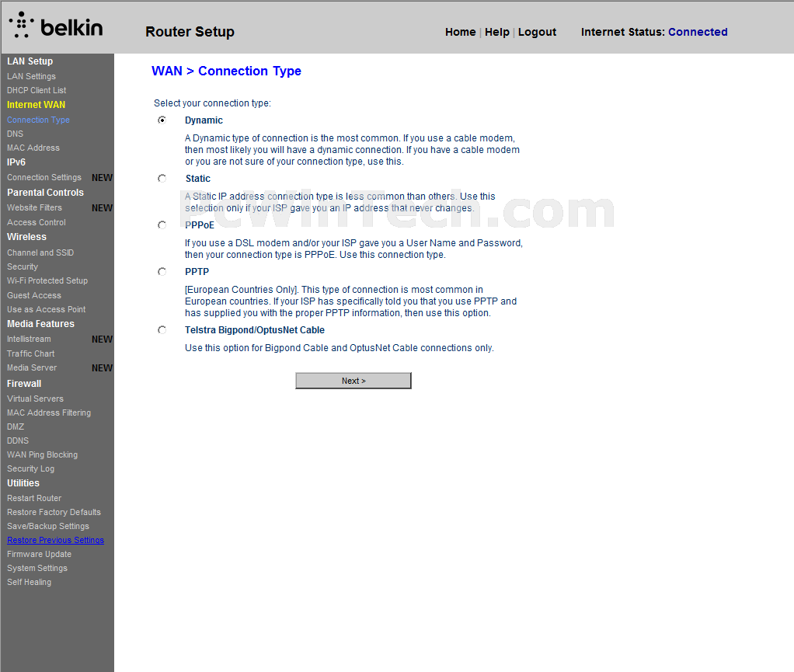The image size is (794, 672).
Task: Click the Parental Controls heading
Action: (x=46, y=193)
